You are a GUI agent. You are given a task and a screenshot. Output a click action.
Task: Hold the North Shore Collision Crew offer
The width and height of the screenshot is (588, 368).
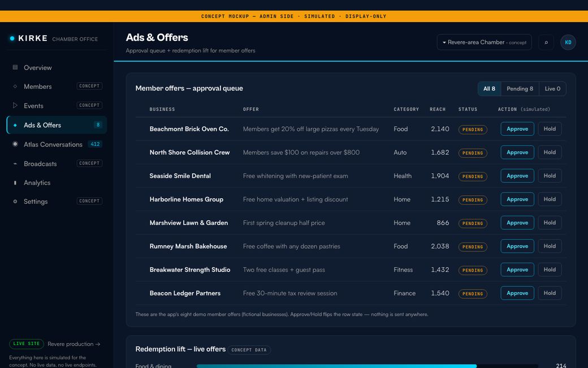point(550,152)
